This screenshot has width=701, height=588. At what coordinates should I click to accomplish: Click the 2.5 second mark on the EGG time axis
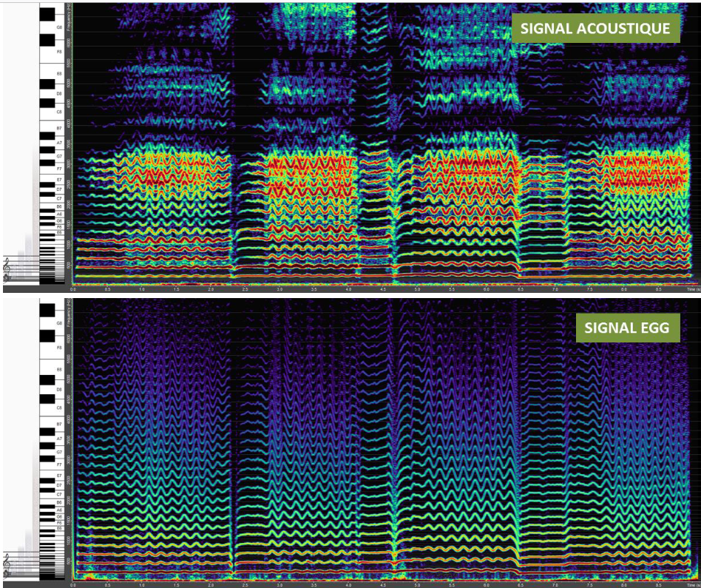245,584
